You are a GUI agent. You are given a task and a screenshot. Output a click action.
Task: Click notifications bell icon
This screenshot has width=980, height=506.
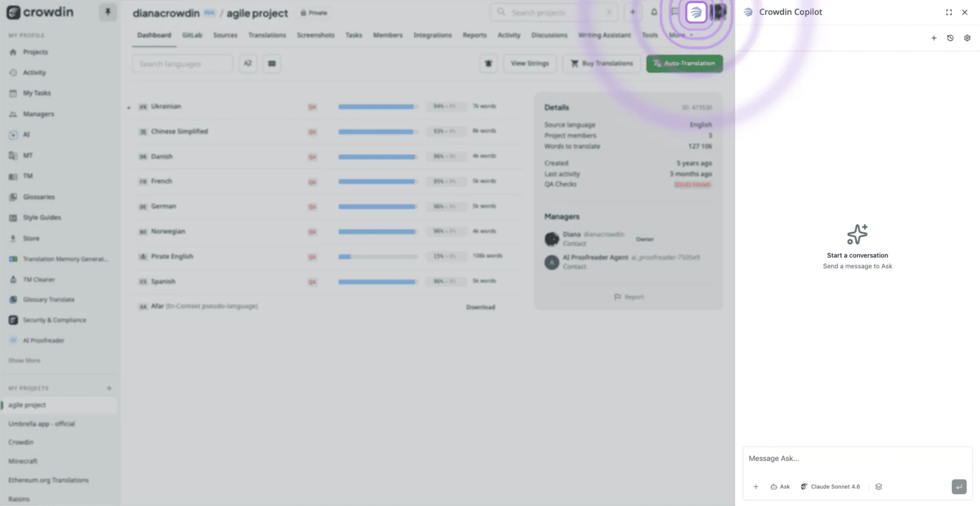coord(654,12)
